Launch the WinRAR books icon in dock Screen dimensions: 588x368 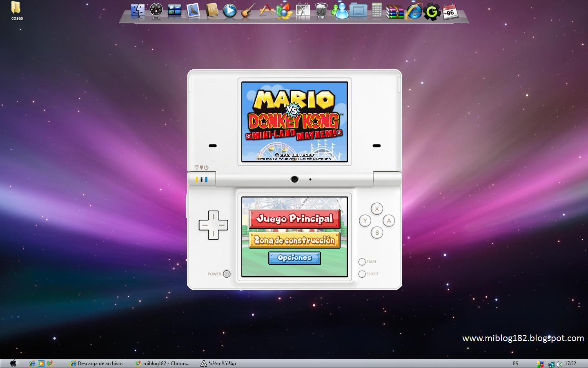[395, 11]
